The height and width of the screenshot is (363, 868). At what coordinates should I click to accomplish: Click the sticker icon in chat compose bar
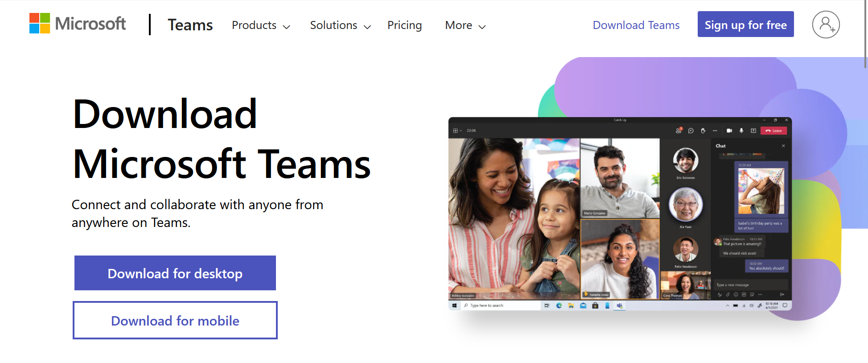[x=752, y=294]
